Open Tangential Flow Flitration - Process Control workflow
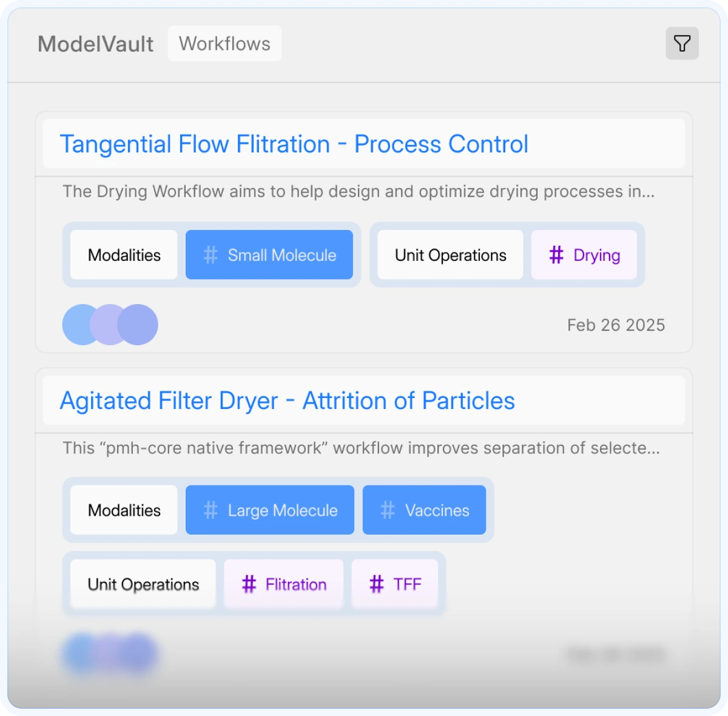728x716 pixels. tap(294, 144)
